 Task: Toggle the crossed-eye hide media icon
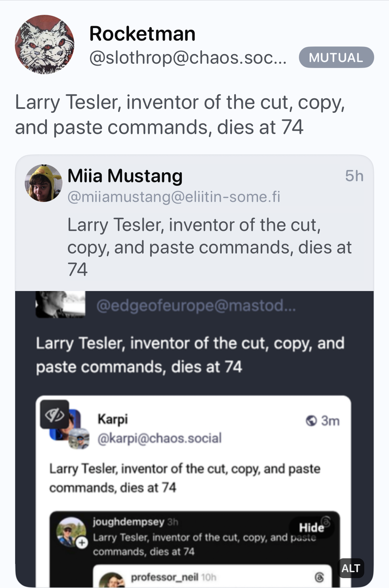pyautogui.click(x=54, y=414)
